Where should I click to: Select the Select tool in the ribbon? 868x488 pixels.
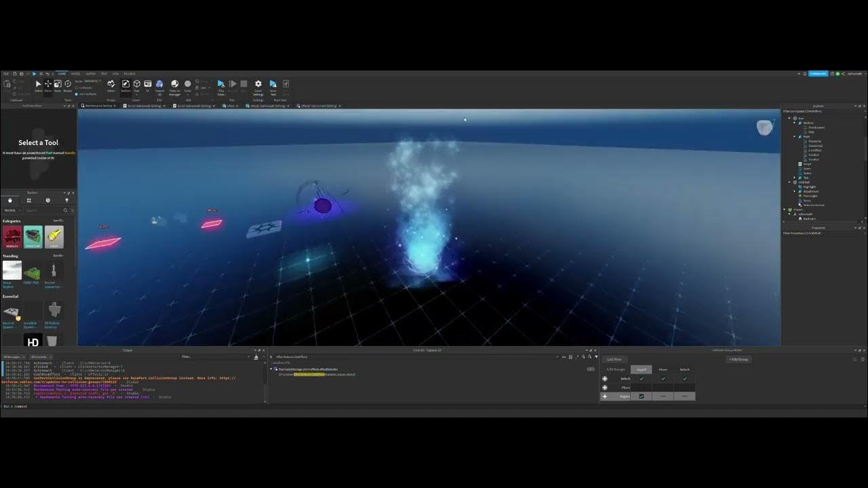click(39, 85)
